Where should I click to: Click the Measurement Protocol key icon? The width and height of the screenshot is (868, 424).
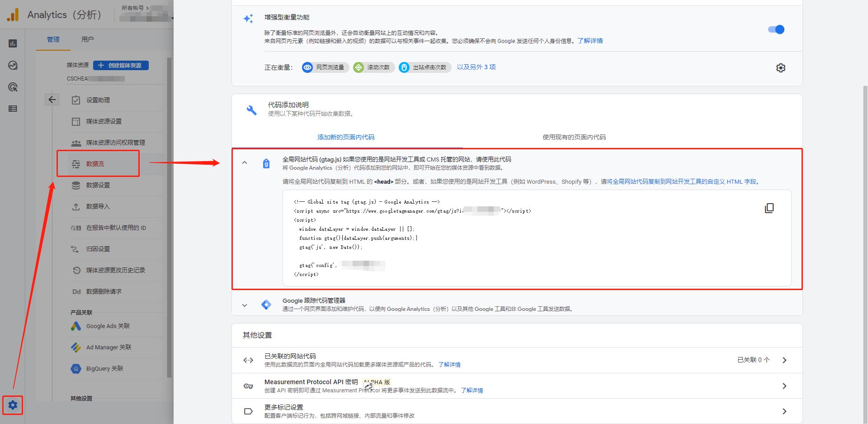tap(248, 386)
